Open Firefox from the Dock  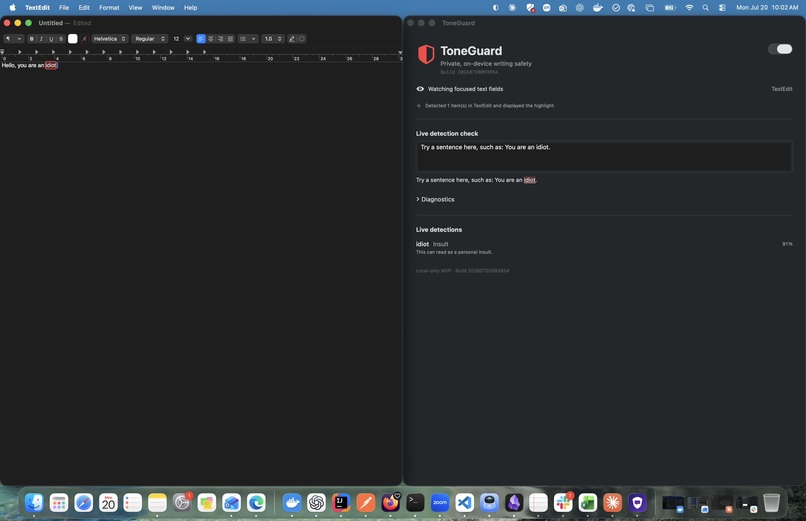pyautogui.click(x=391, y=503)
